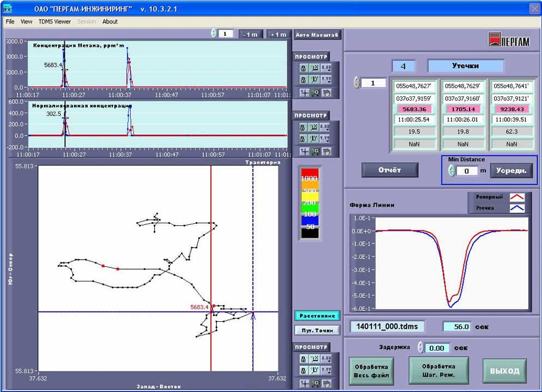Image resolution: width=542 pixels, height=392 pixels.
Task: Select pan hand tool for normalized concentration chart
Action: 326,151
